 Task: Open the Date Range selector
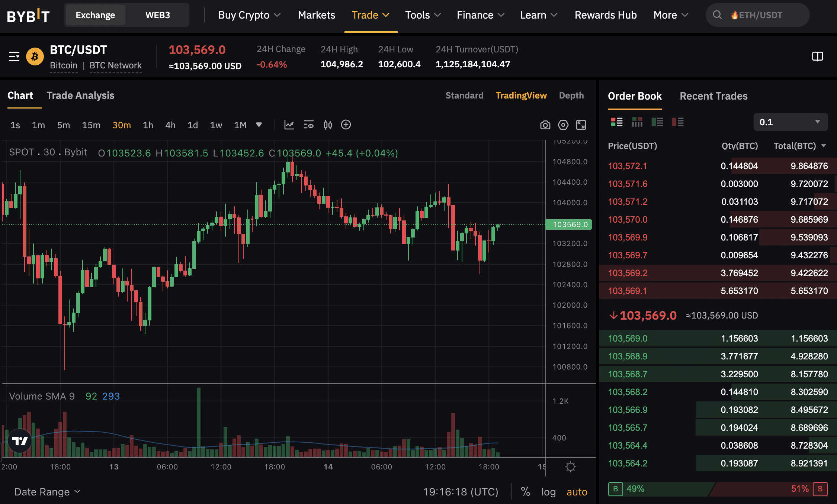tap(46, 491)
